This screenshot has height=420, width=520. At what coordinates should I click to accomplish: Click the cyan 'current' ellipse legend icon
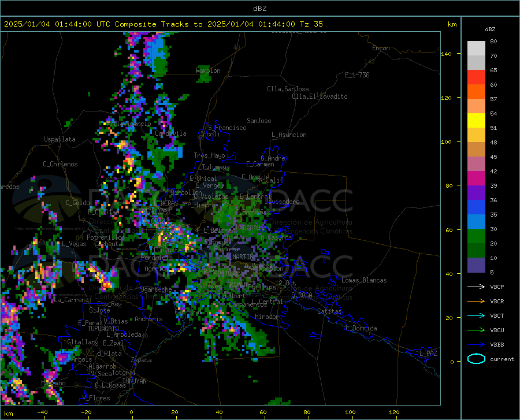coord(476,359)
